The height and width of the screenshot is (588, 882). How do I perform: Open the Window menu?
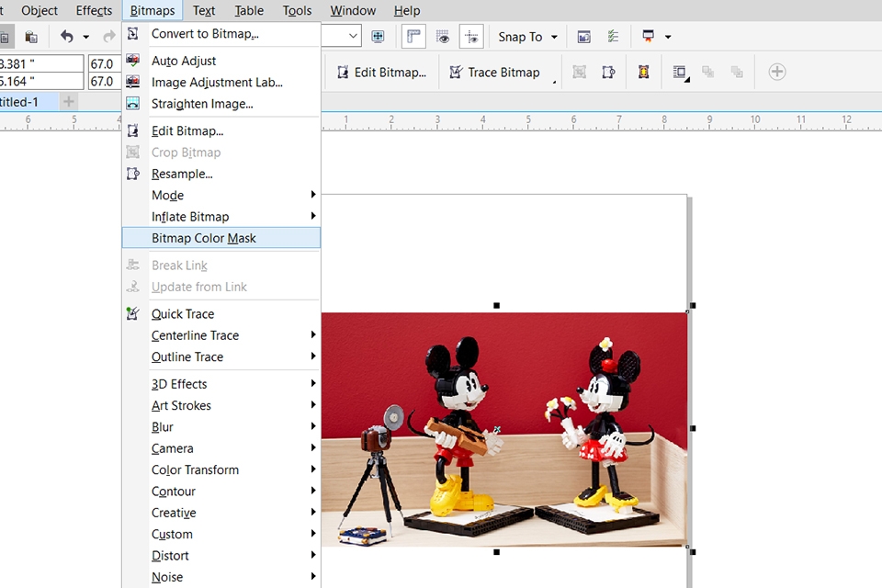pyautogui.click(x=353, y=10)
